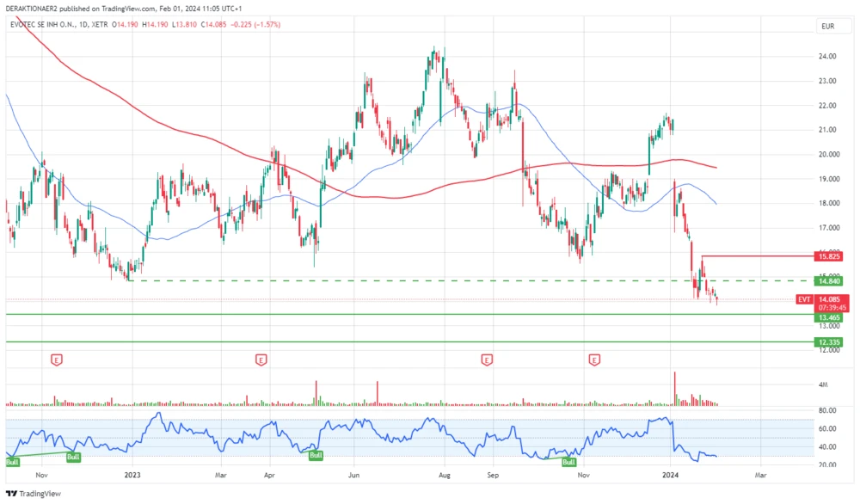Click the 4M volume axis label
860x504 pixels.
823,384
